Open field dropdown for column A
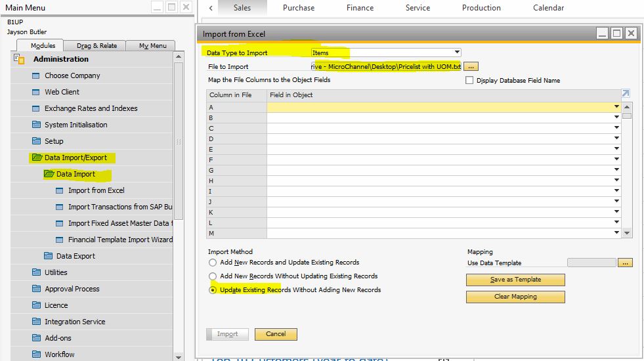Screen dimensions: 644x361 click(x=616, y=107)
